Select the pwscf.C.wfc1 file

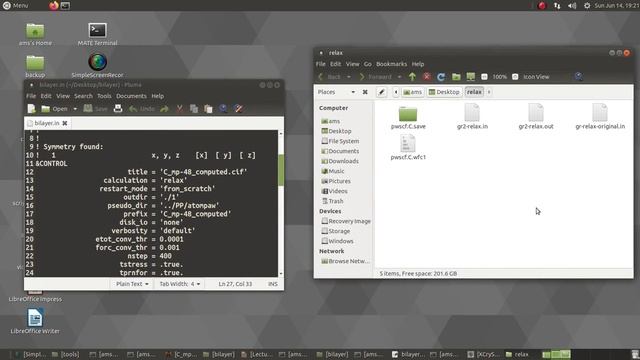[408, 148]
